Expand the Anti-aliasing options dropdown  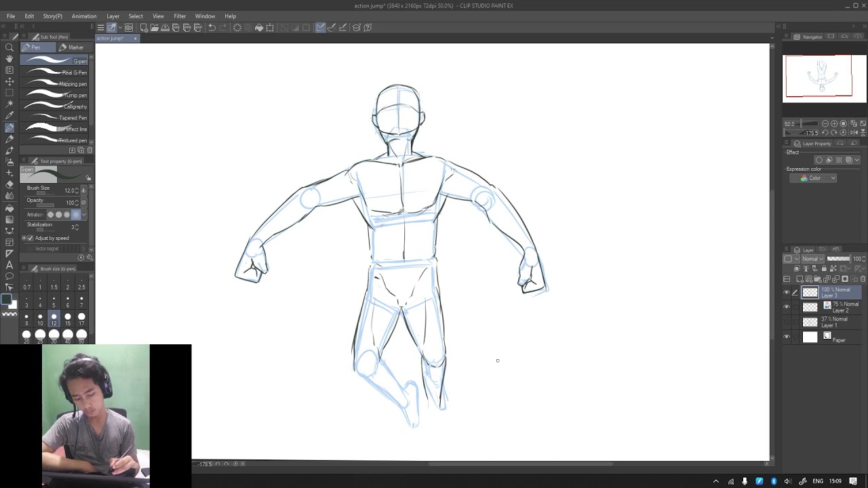(83, 215)
